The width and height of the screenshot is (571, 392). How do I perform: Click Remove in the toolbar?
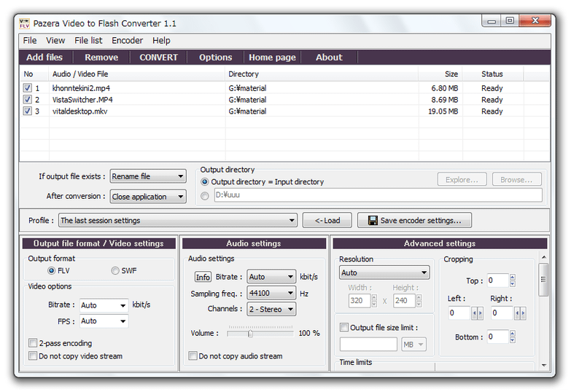pos(101,57)
